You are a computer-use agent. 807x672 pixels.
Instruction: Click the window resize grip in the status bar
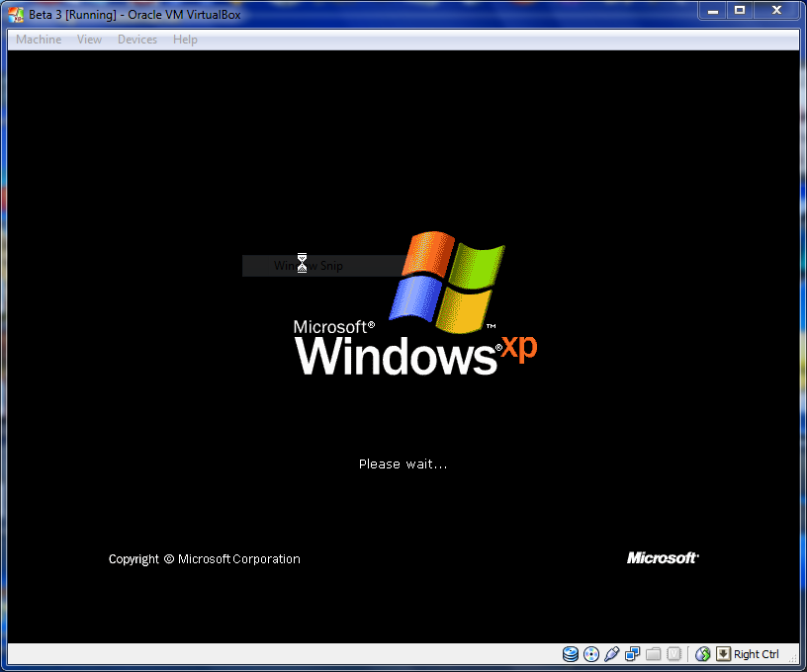tap(793, 658)
